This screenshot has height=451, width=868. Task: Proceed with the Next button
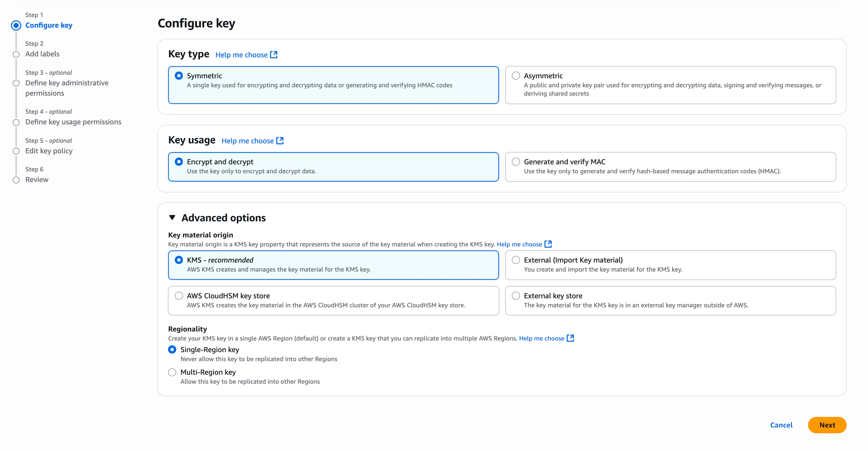coord(828,425)
